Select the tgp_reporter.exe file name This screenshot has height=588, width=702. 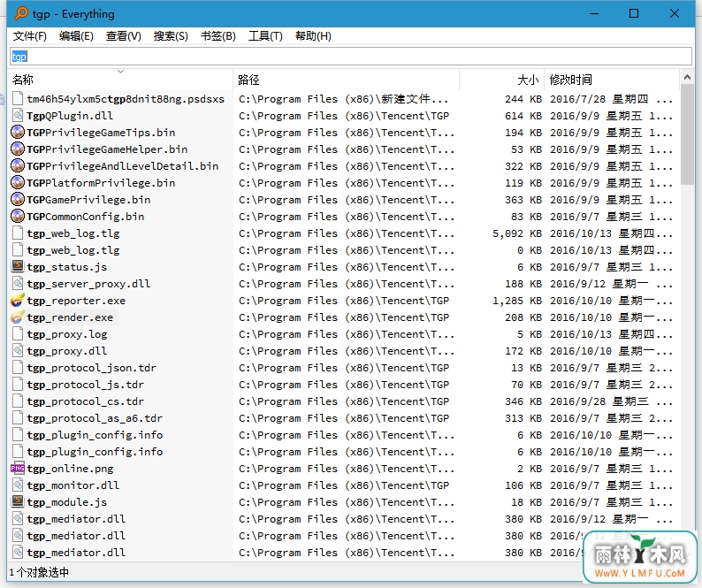(x=76, y=301)
